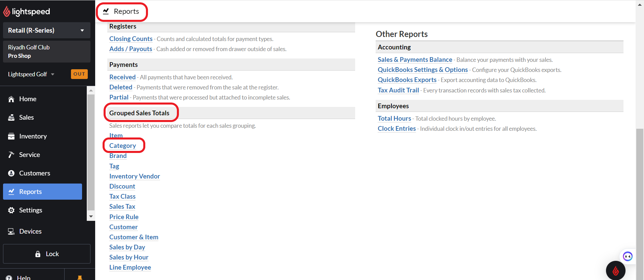Viewport: 644px width, 280px height.
Task: Open the Total Hours employee report
Action: pyautogui.click(x=394, y=118)
